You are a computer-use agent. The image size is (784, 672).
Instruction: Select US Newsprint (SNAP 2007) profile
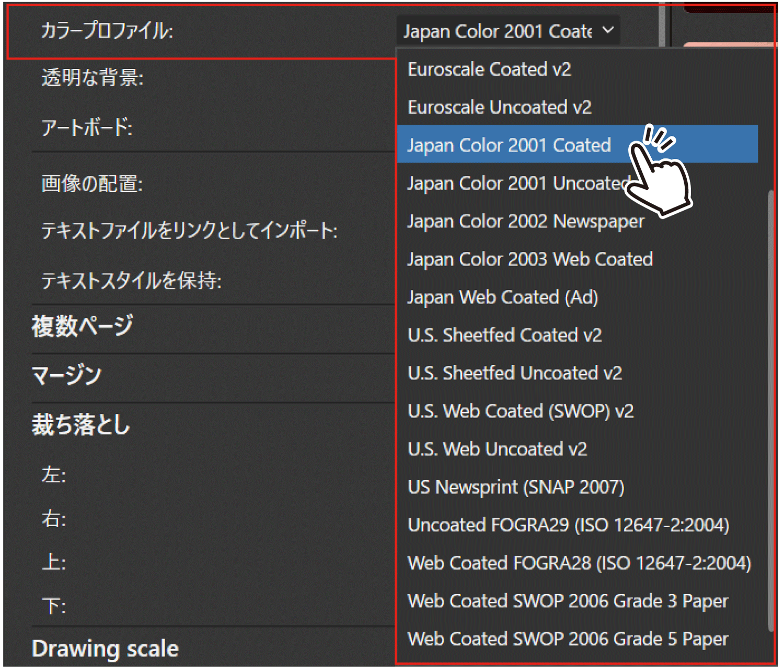(515, 487)
